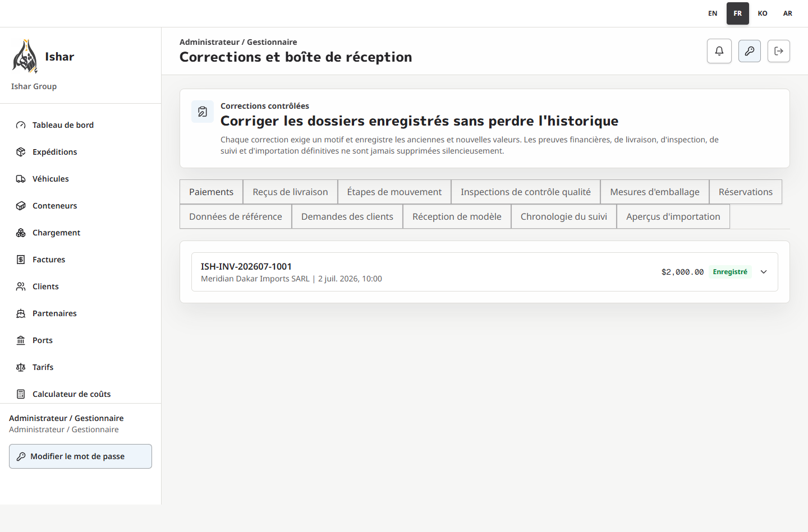Click the Tarifs scales icon

[x=21, y=367]
